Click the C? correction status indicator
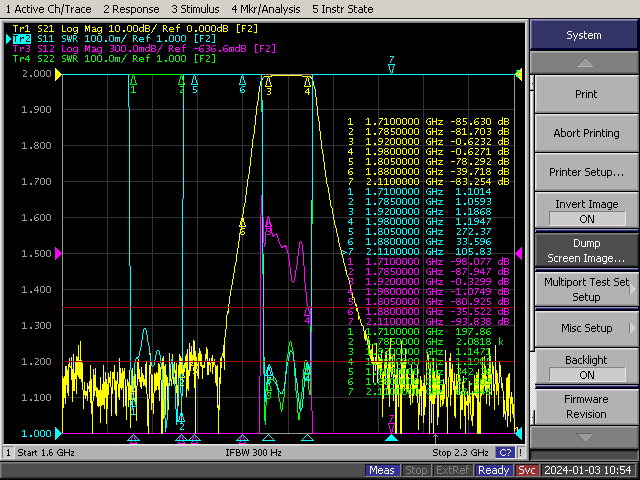 pyautogui.click(x=505, y=453)
